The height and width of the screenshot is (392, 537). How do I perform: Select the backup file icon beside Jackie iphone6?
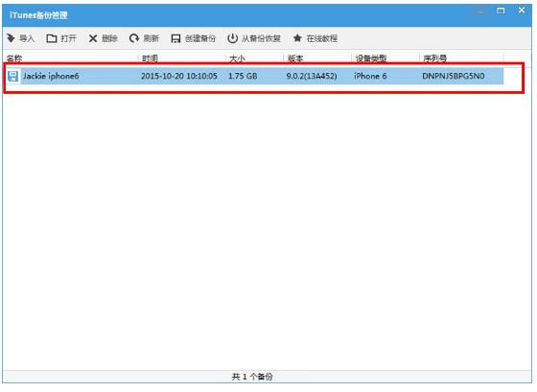pyautogui.click(x=13, y=76)
